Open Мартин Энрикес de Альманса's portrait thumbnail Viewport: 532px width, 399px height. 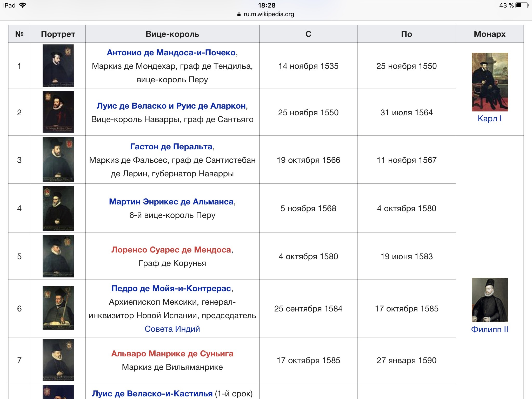click(x=58, y=208)
